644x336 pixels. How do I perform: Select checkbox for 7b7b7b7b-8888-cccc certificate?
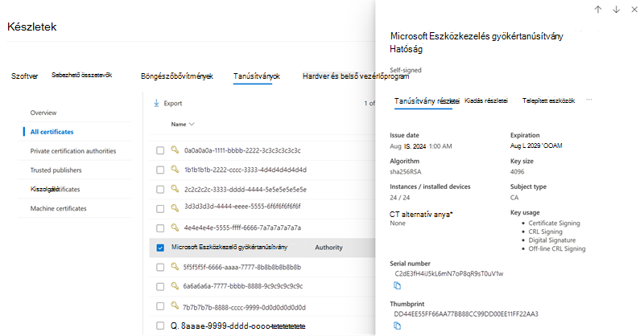pyautogui.click(x=160, y=306)
